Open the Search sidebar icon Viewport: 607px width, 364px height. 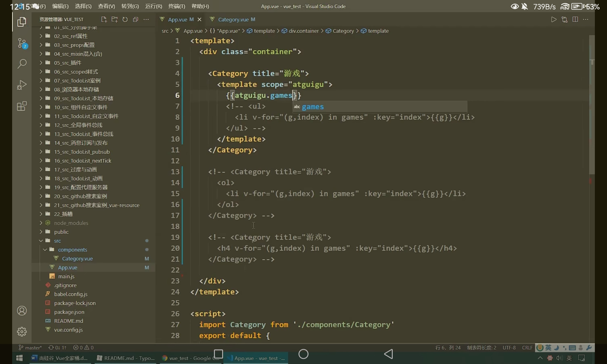pyautogui.click(x=22, y=64)
